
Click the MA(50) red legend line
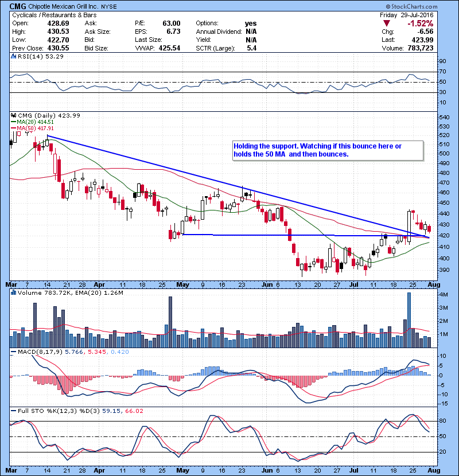coord(14,128)
